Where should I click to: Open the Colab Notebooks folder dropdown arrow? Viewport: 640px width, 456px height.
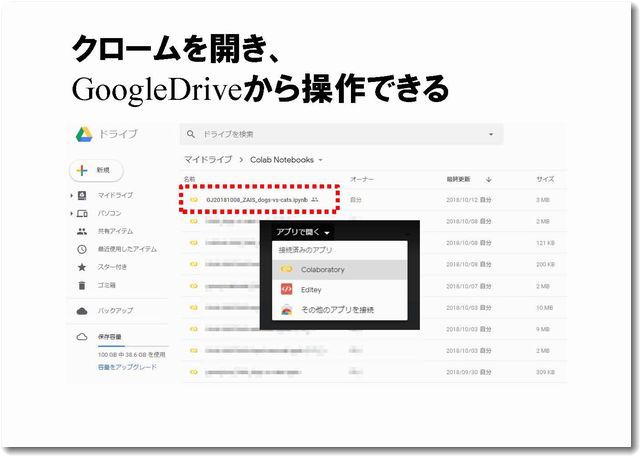pos(320,160)
